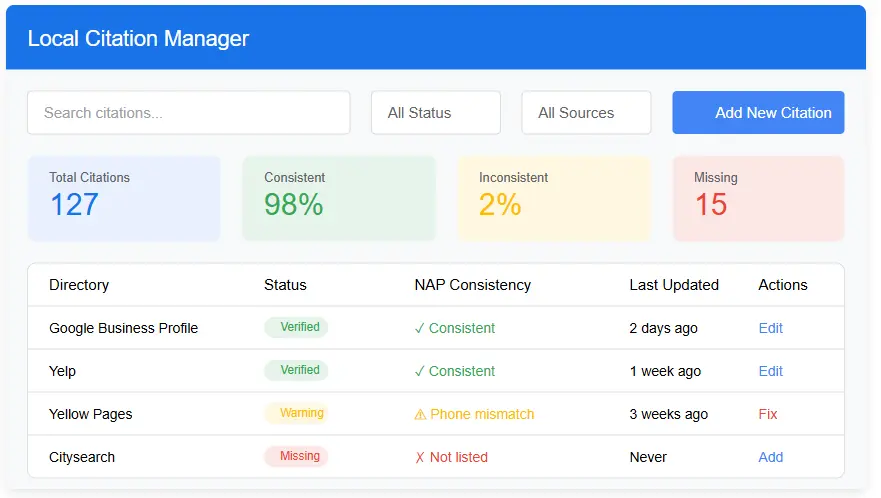The height and width of the screenshot is (498, 881).
Task: Edit the Yelp citation
Action: [x=770, y=371]
